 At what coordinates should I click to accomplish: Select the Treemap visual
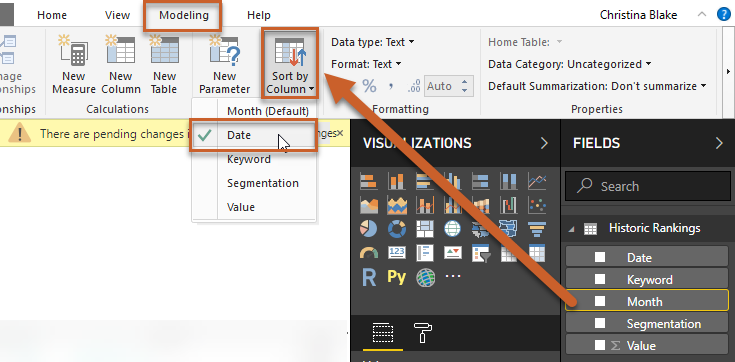(425, 229)
